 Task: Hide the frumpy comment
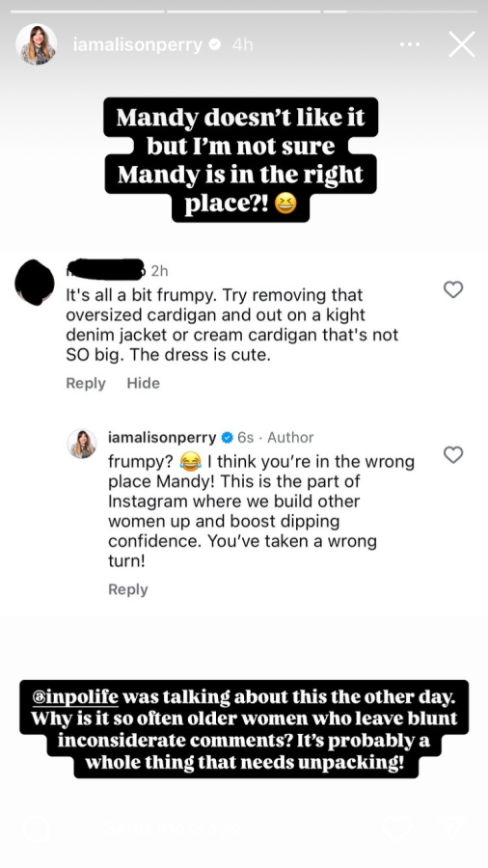[x=144, y=383]
